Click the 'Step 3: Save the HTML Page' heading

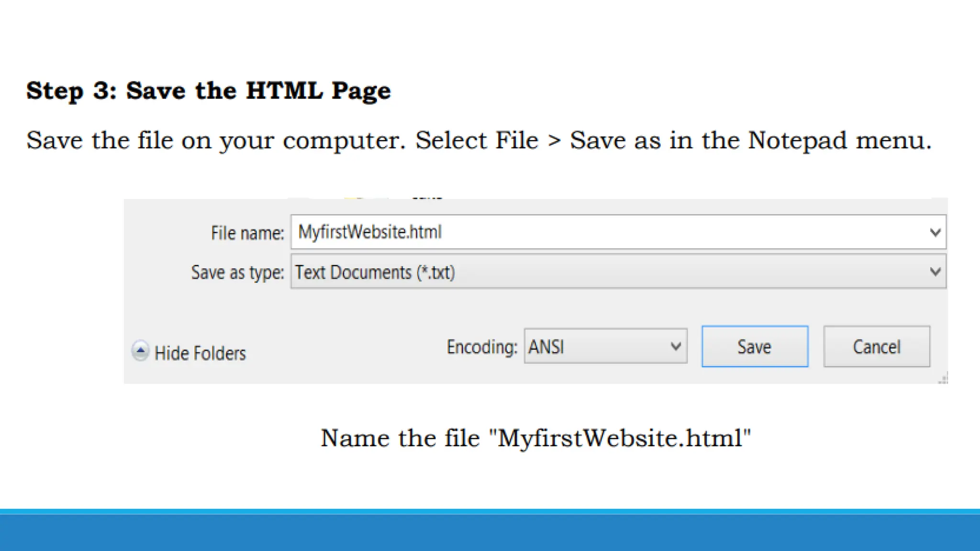209,91
